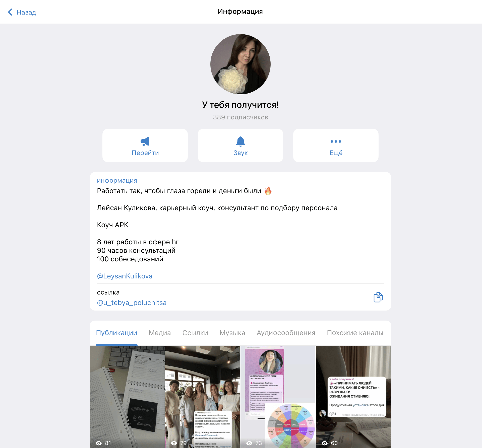Click the back chevron arrow icon
Screen dimensions: 482x448
click(10, 12)
